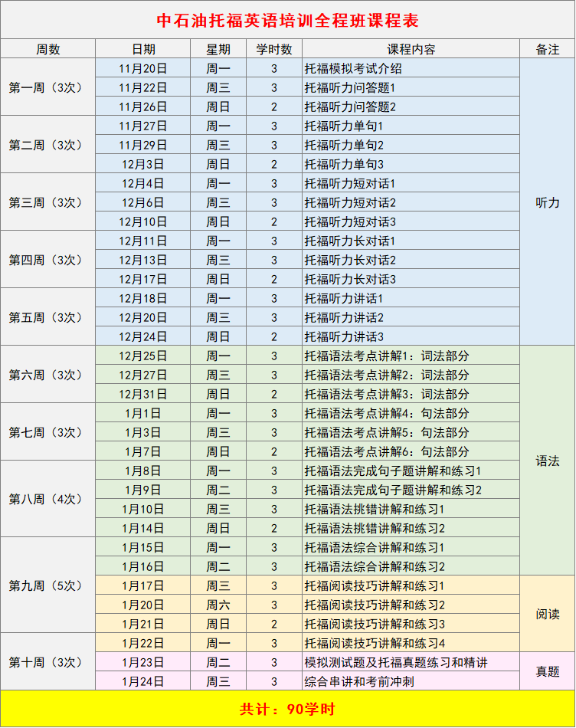Select the 语法 remark cell

click(x=547, y=461)
